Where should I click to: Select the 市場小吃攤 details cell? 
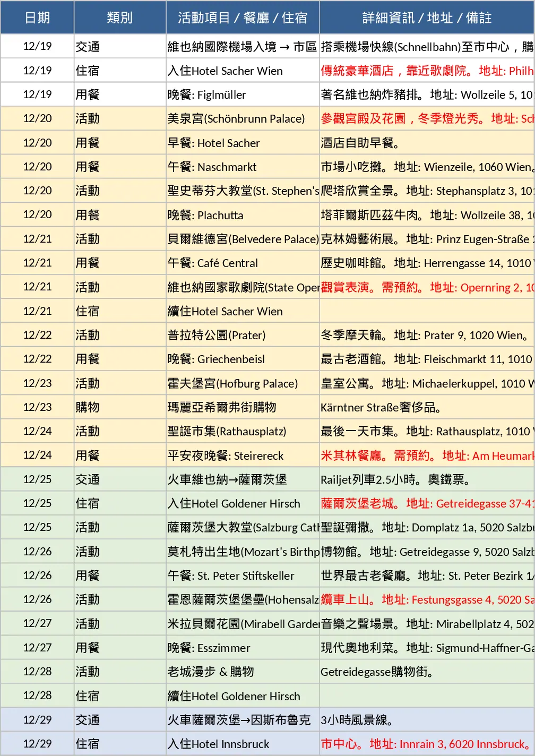pos(427,167)
